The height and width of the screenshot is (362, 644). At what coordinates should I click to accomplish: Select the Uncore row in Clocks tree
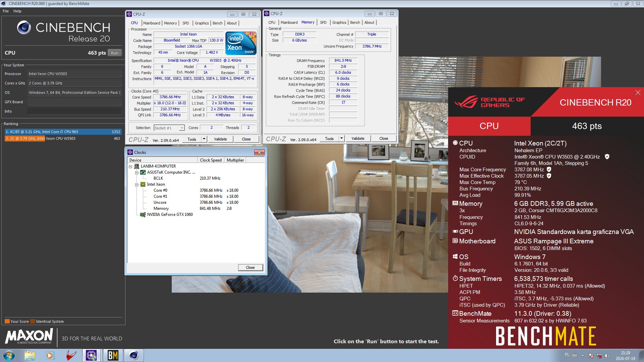point(160,202)
